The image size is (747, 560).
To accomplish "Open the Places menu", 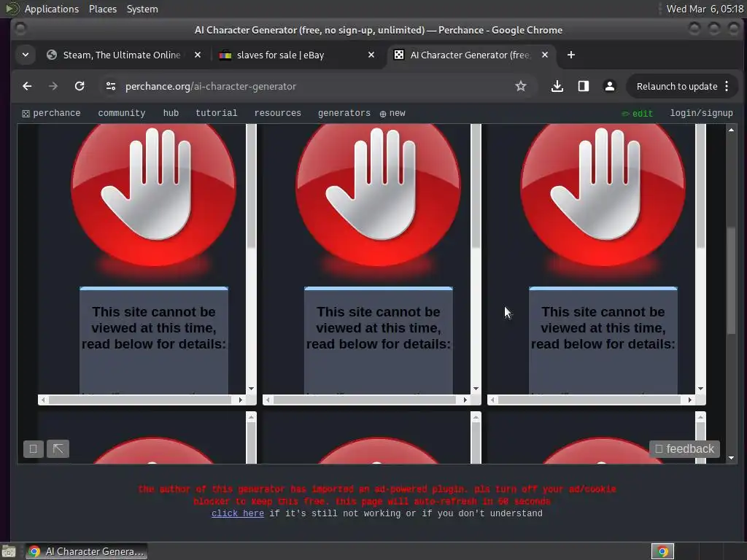I will tap(103, 9).
